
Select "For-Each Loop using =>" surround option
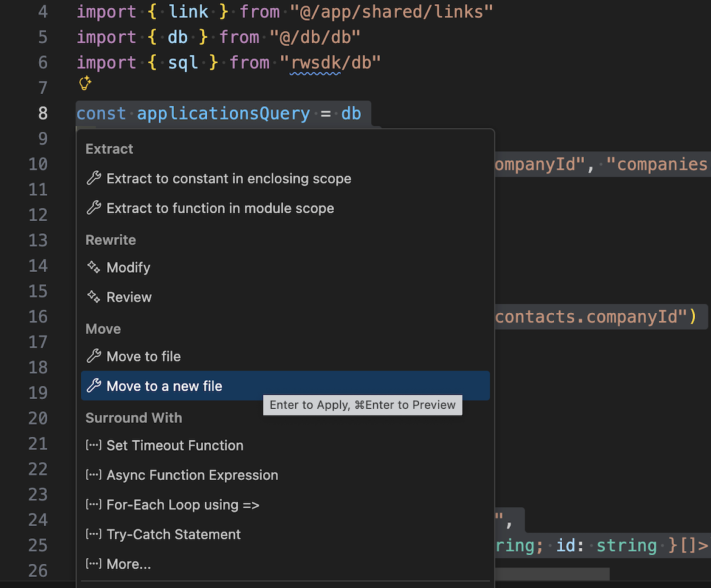(x=182, y=504)
